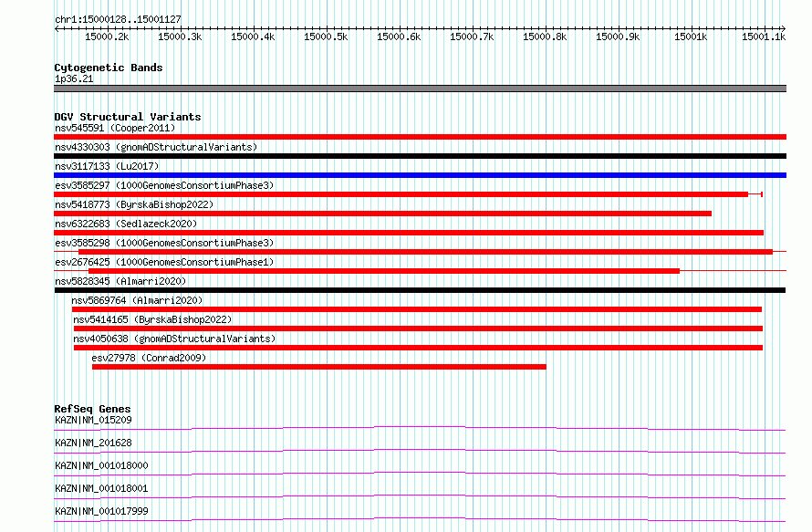Image resolution: width=812 pixels, height=532 pixels.
Task: Open variant nsv5828345 (Almarri2020) label
Action: click(x=120, y=281)
